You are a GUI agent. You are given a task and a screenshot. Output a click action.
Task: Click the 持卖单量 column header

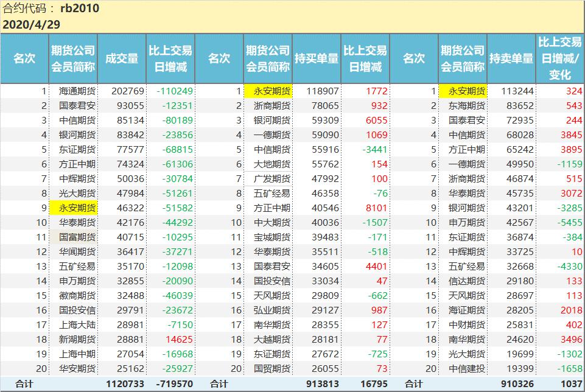click(x=511, y=58)
